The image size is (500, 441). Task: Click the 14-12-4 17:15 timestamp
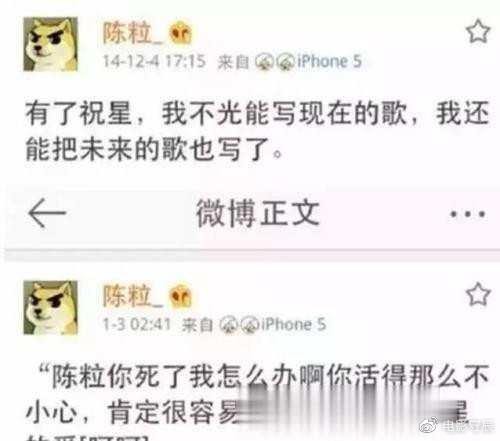[154, 61]
